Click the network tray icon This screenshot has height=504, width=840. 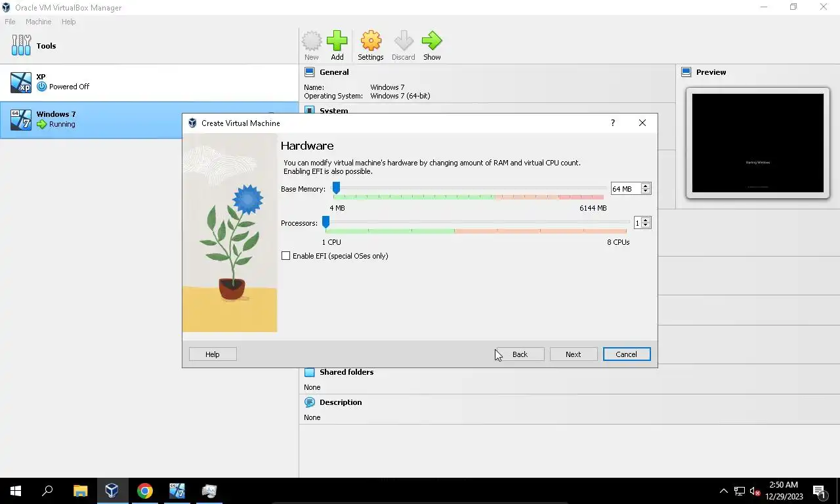point(740,491)
